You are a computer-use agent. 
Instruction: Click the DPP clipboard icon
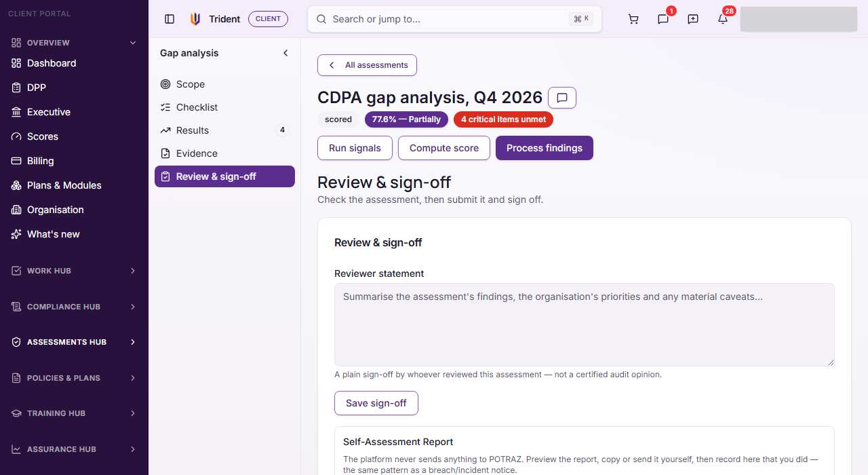click(16, 88)
